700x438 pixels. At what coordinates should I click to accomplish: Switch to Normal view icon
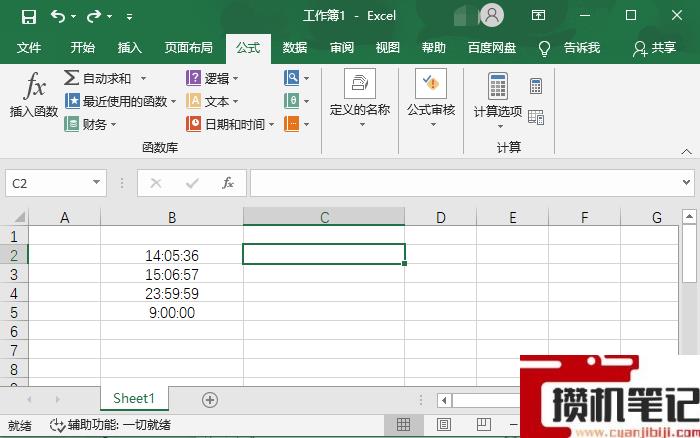(403, 424)
